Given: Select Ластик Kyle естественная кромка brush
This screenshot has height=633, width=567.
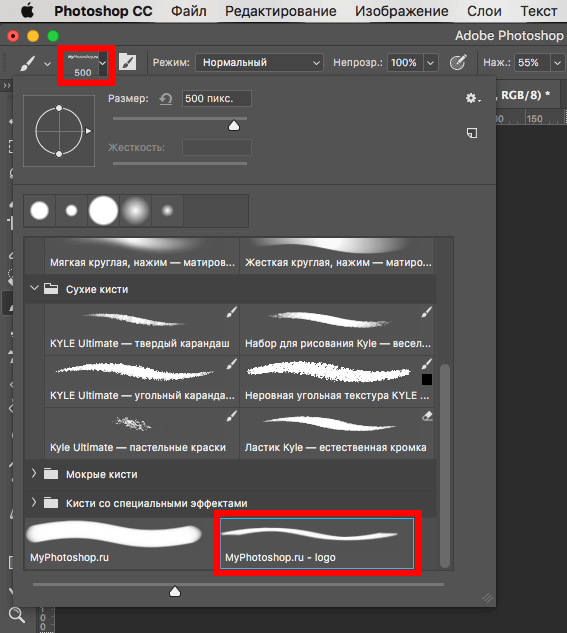Looking at the screenshot, I should (337, 433).
